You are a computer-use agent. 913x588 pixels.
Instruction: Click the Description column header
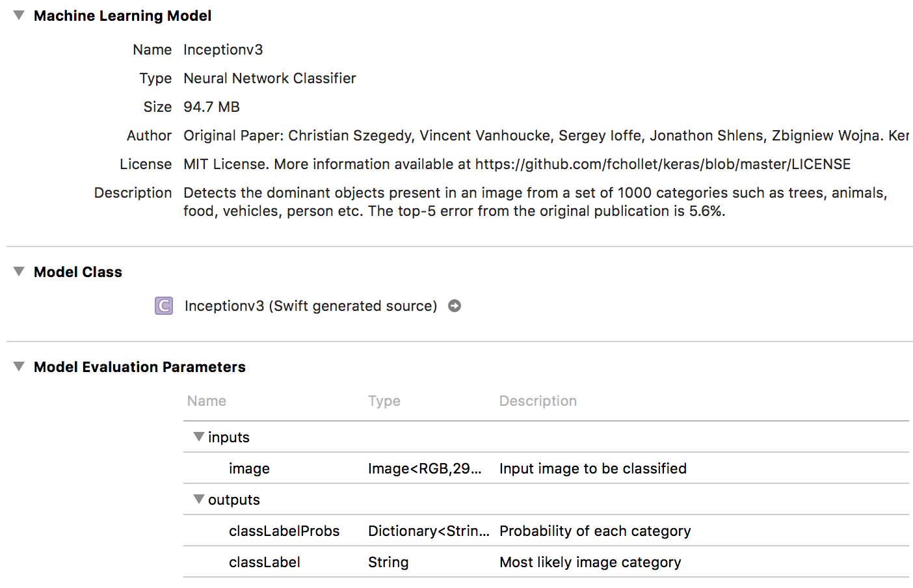538,401
